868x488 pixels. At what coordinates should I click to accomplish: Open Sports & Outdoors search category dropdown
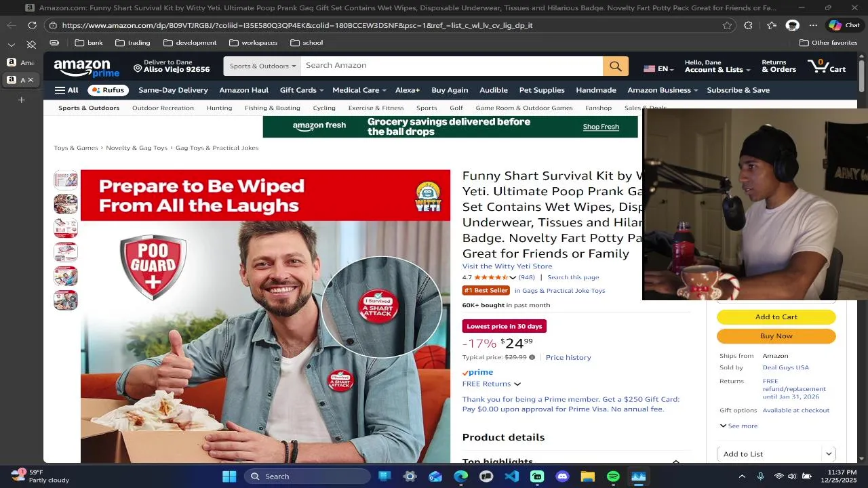[x=262, y=66]
